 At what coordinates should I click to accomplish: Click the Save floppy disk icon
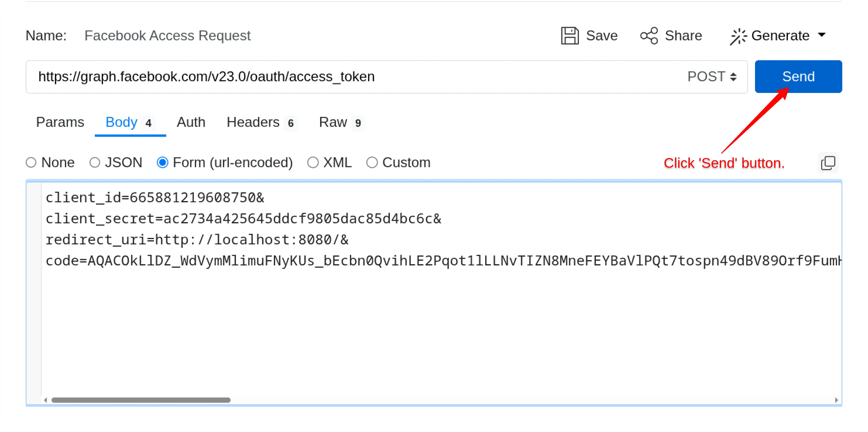point(569,36)
